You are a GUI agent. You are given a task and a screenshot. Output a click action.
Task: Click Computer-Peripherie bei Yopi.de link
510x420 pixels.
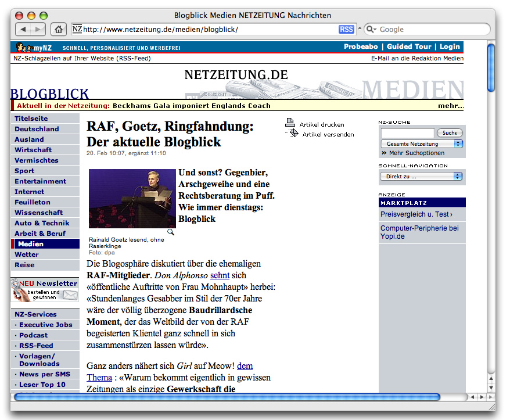click(419, 232)
